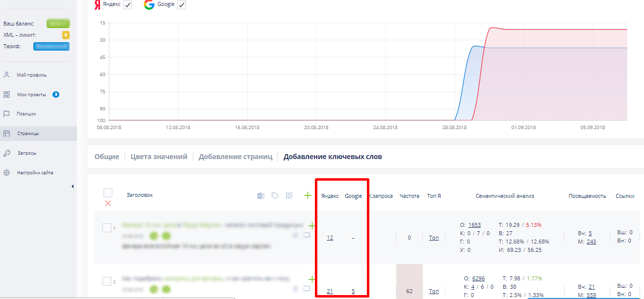Image resolution: width=644 pixels, height=299 pixels.
Task: Collapse the left sidebar with the arrow
Action: 73,186
